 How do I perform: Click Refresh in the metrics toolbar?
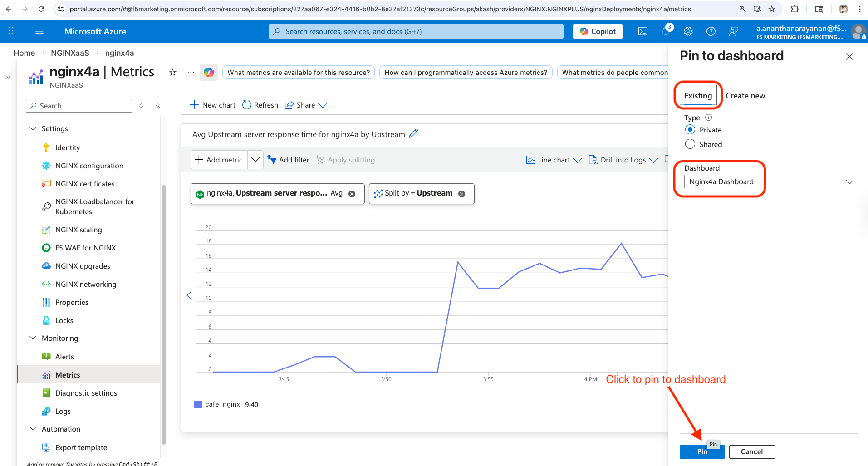(x=260, y=105)
